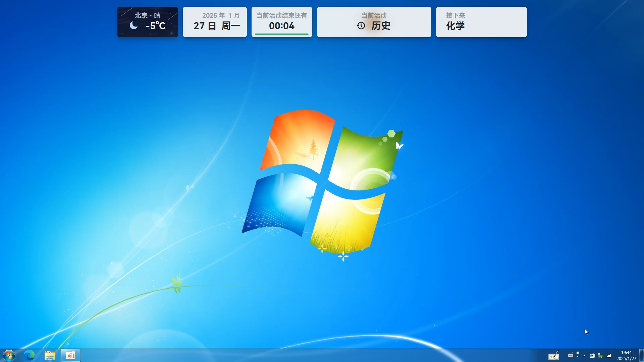Image resolution: width=644 pixels, height=362 pixels.
Task: Open File Explorer from the taskbar
Action: pyautogui.click(x=50, y=355)
